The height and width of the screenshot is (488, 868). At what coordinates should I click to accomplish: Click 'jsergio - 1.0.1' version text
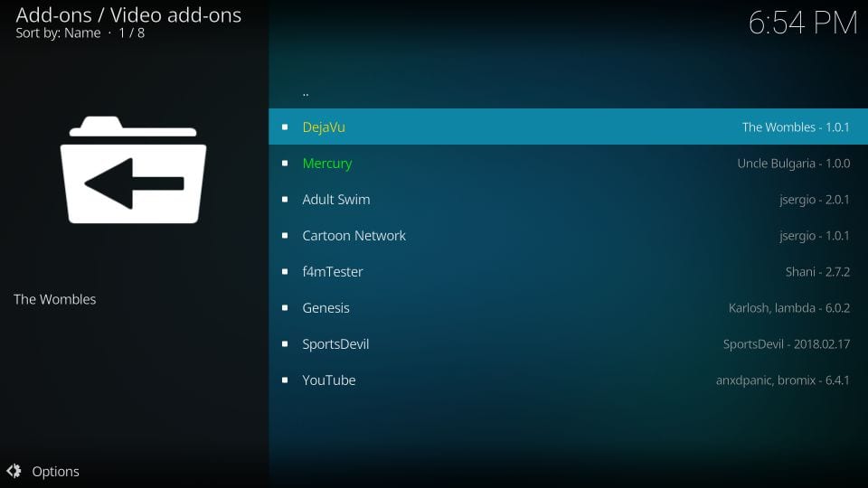click(815, 236)
